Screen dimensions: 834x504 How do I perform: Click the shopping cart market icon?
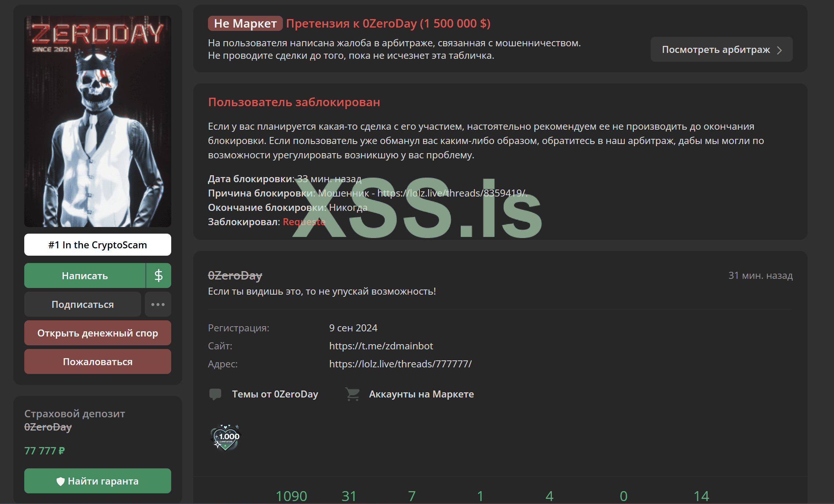point(353,394)
